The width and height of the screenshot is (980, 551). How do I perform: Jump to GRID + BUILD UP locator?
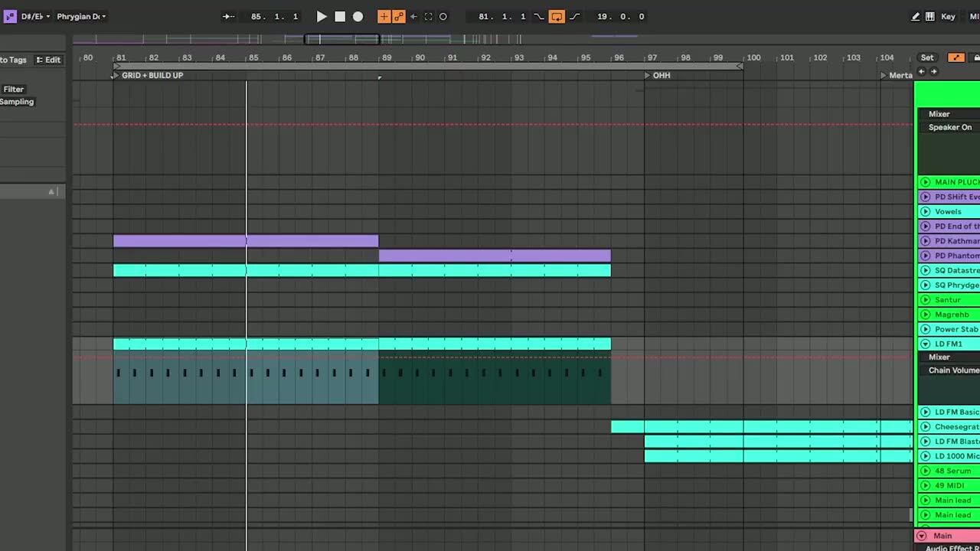click(148, 75)
